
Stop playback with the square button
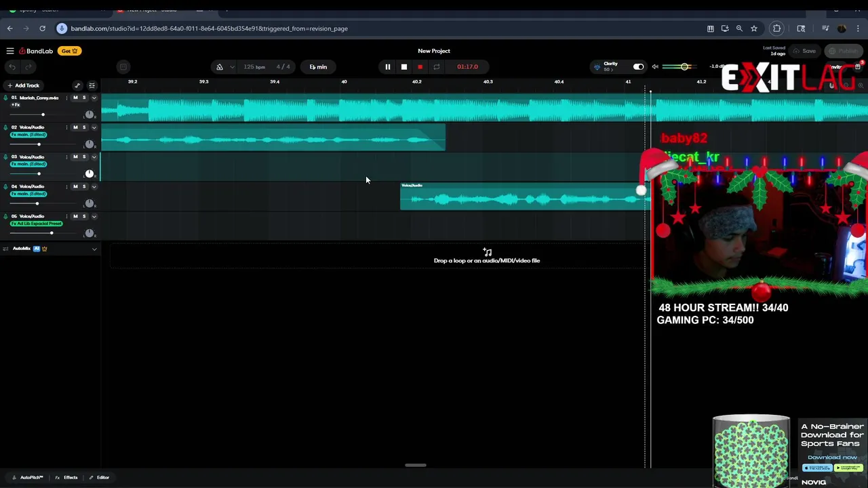[x=403, y=66]
